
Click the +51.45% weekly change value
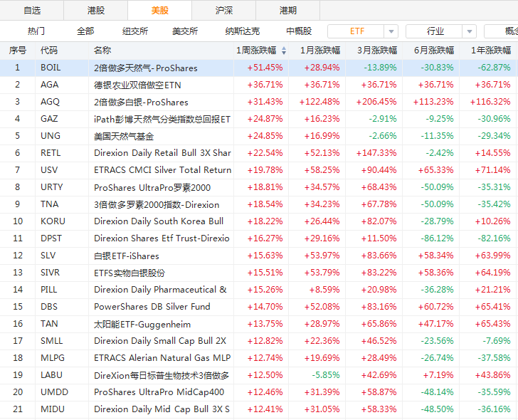(265, 68)
